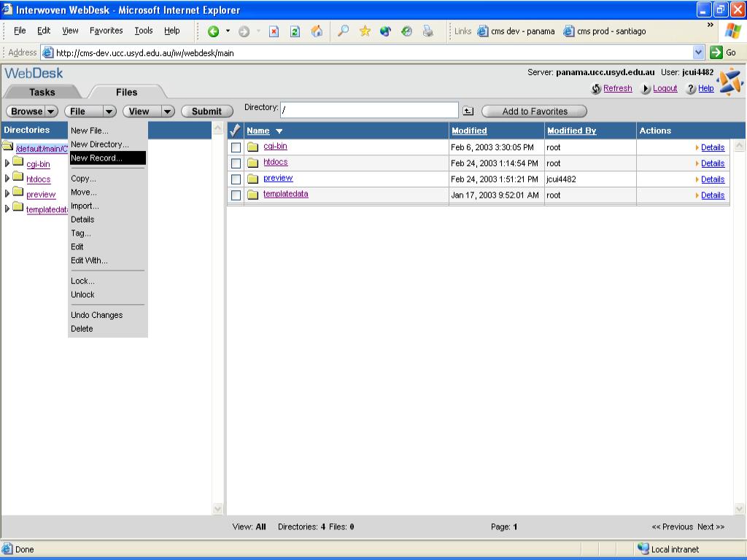Click the file list scrollbar up arrow
This screenshot has width=747, height=560.
point(739,145)
